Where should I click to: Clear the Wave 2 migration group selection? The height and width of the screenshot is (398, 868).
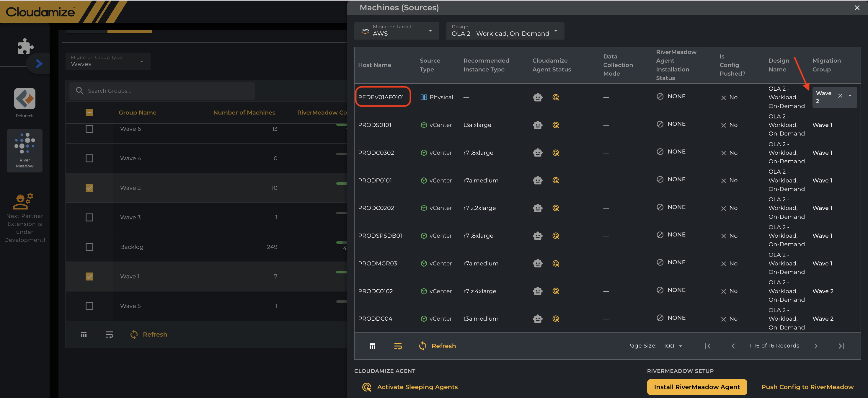(840, 96)
